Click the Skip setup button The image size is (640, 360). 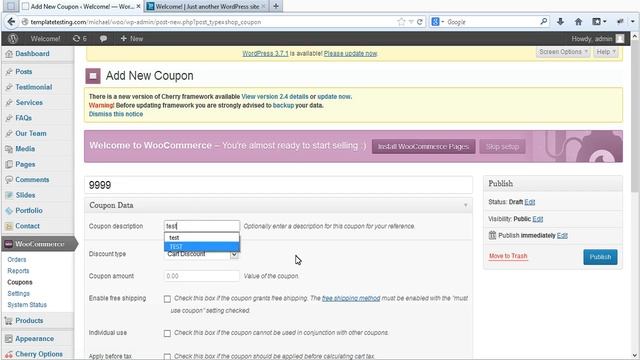(502, 147)
